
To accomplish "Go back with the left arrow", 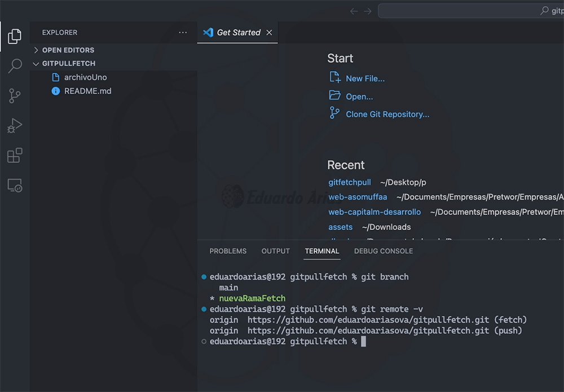I will click(354, 11).
